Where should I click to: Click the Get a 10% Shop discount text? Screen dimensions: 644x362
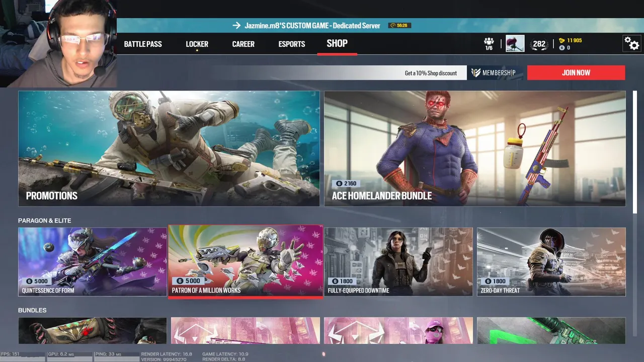click(x=431, y=73)
